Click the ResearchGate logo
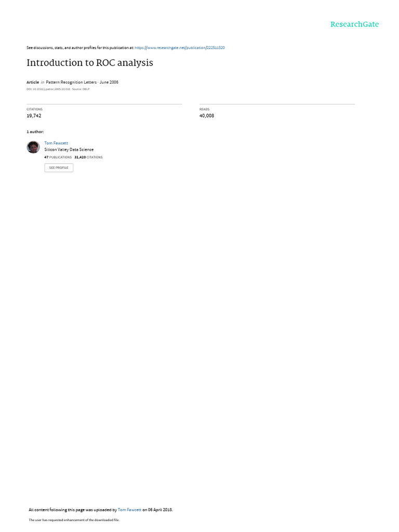This screenshot has width=399, height=532. click(354, 24)
